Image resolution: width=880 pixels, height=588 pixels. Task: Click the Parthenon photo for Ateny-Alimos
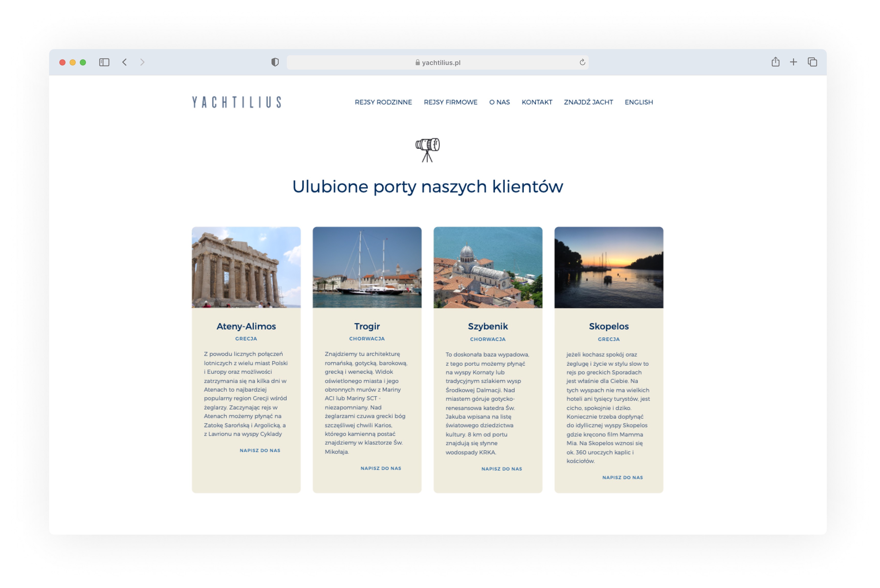point(246,267)
